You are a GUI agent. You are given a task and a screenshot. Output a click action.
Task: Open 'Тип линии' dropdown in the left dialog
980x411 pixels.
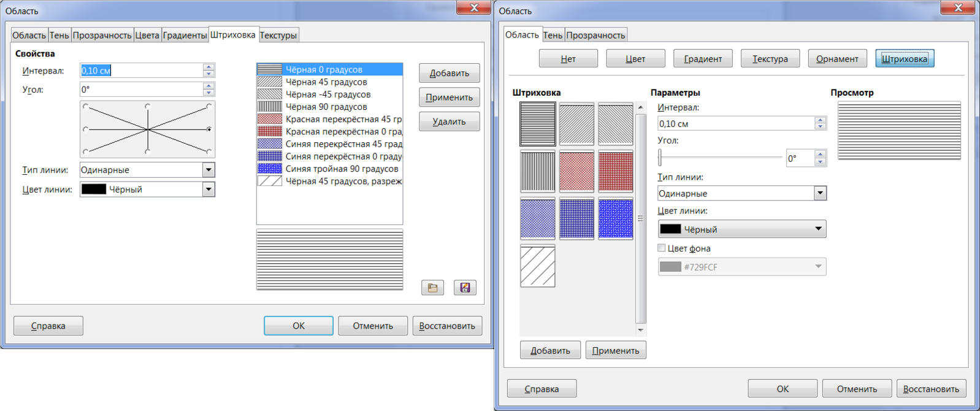[209, 170]
